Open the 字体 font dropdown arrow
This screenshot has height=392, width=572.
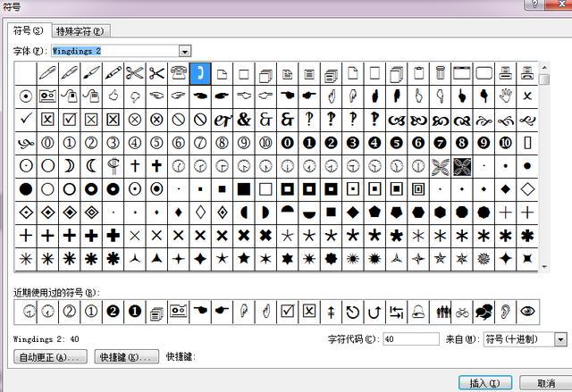[x=185, y=52]
